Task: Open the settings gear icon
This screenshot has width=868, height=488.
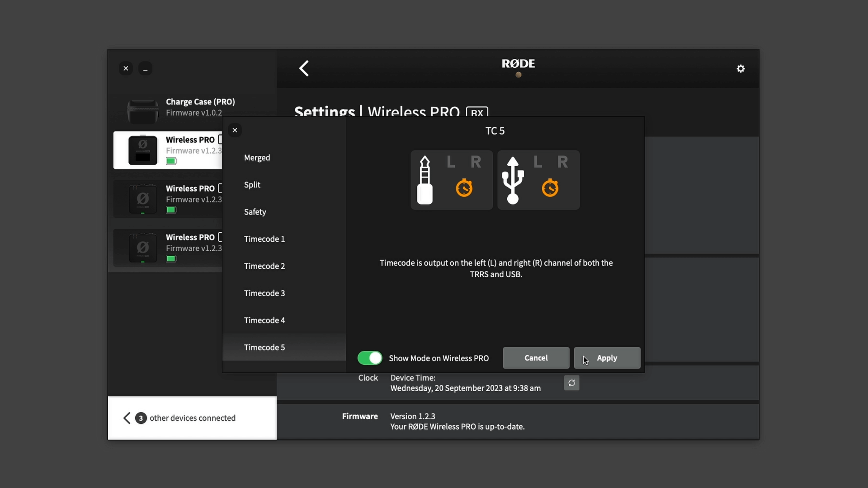Action: tap(740, 69)
